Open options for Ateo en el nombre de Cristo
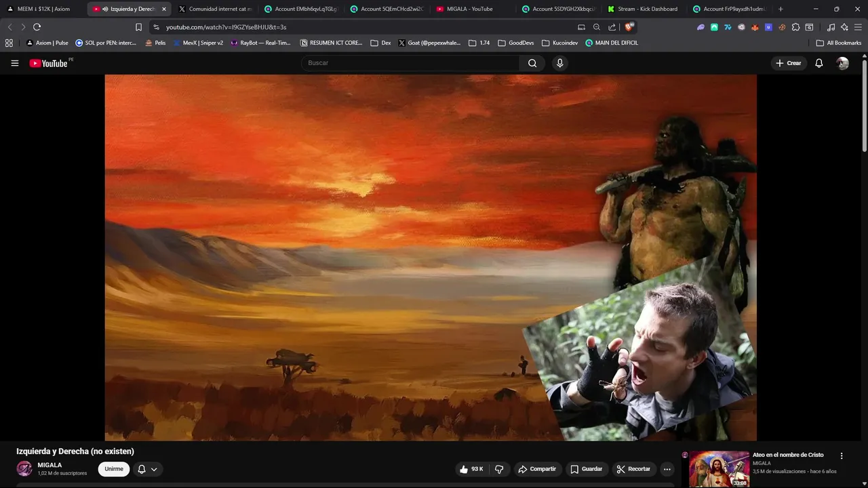 click(842, 456)
